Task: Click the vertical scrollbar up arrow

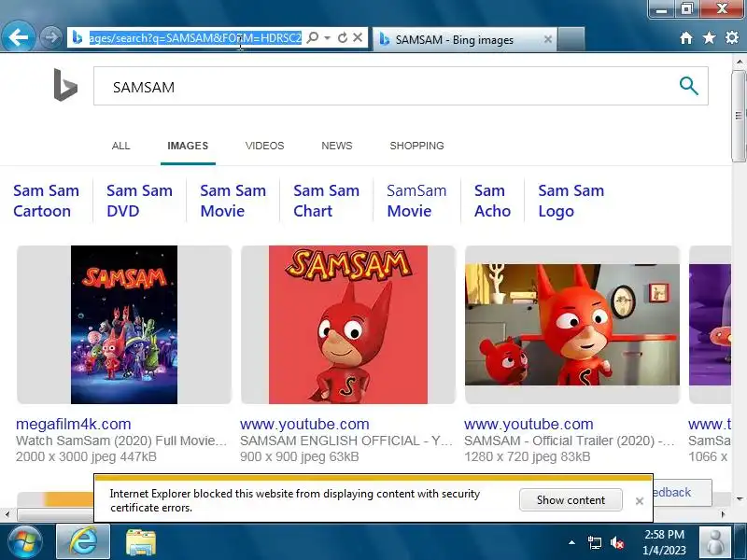Action: pyautogui.click(x=739, y=62)
